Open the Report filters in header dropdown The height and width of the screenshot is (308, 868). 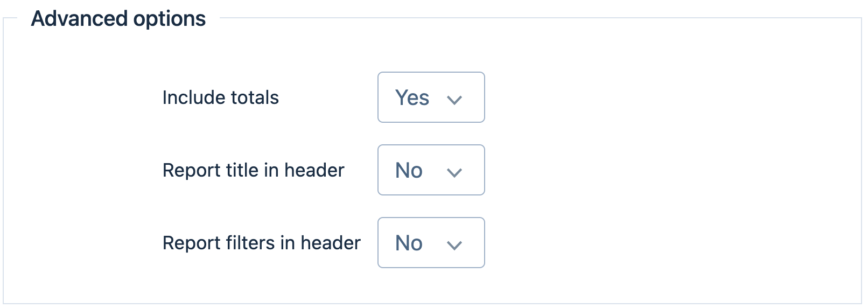coord(431,243)
